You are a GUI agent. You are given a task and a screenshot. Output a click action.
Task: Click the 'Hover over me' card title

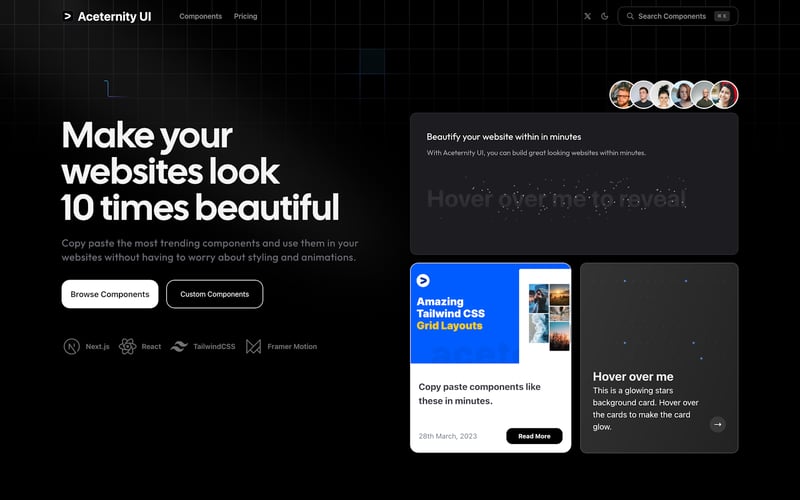pos(633,377)
